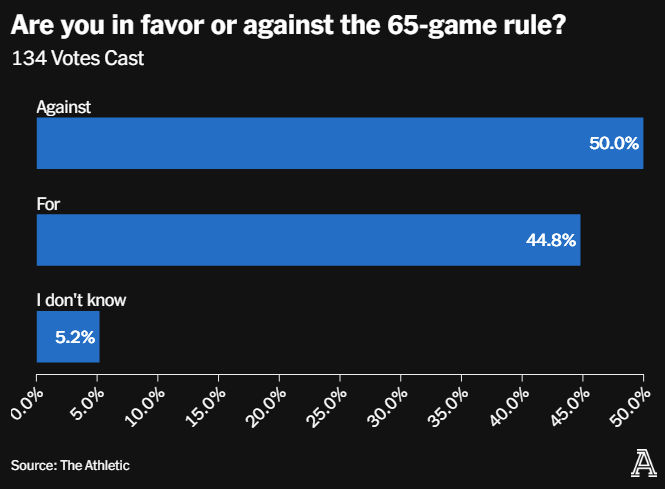Select the 44.8% value label on For bar
The image size is (665, 489).
pos(551,240)
